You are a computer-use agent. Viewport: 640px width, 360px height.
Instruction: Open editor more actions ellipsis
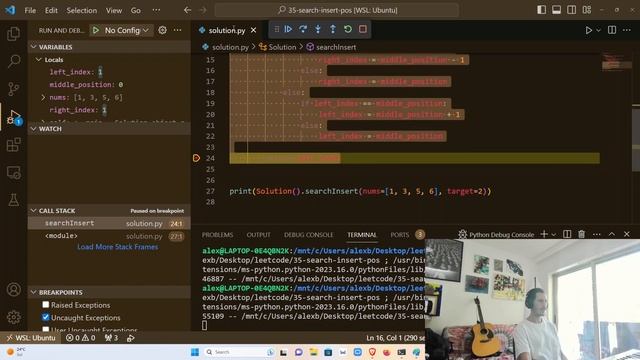tap(627, 30)
